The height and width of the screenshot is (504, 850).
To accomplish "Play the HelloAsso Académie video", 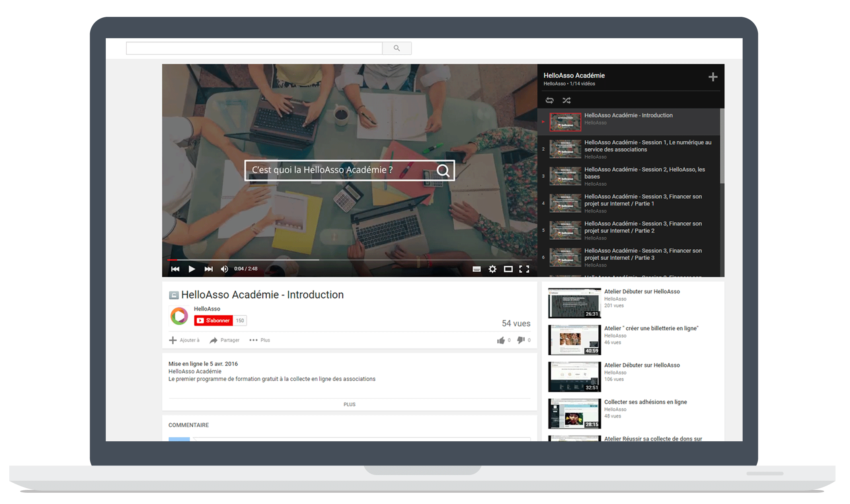I will [192, 269].
